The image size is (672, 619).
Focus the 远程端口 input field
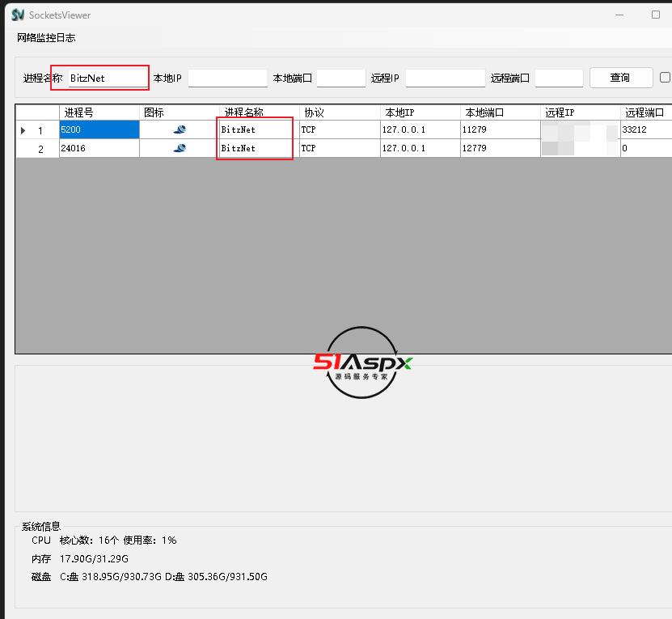(559, 78)
